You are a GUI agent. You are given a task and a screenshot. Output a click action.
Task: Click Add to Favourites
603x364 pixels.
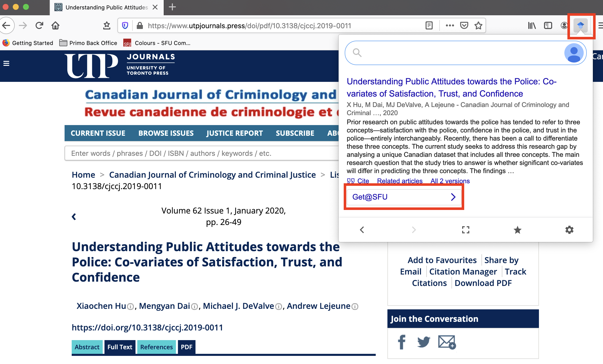point(442,260)
